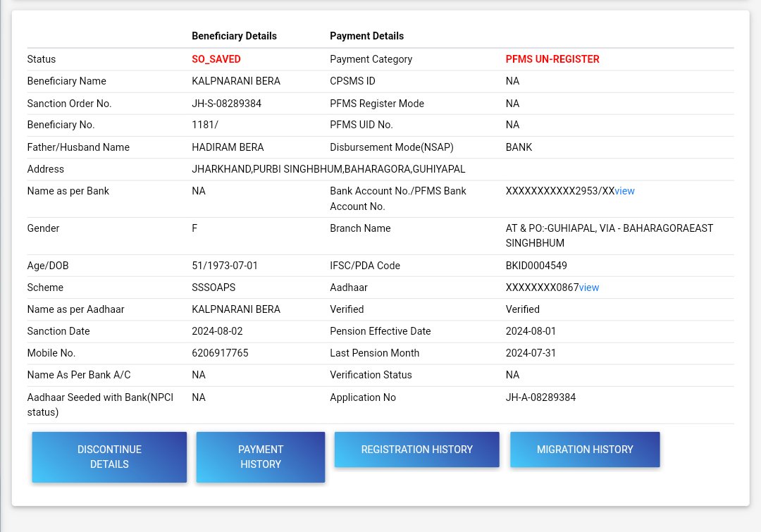The width and height of the screenshot is (761, 532).
Task: Select the Aadhaar Seeded with Bank label
Action: click(100, 404)
